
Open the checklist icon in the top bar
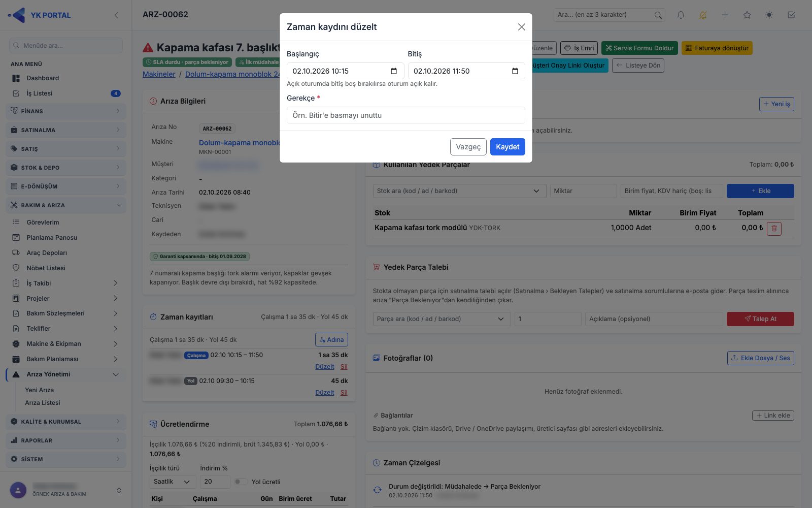(x=791, y=15)
